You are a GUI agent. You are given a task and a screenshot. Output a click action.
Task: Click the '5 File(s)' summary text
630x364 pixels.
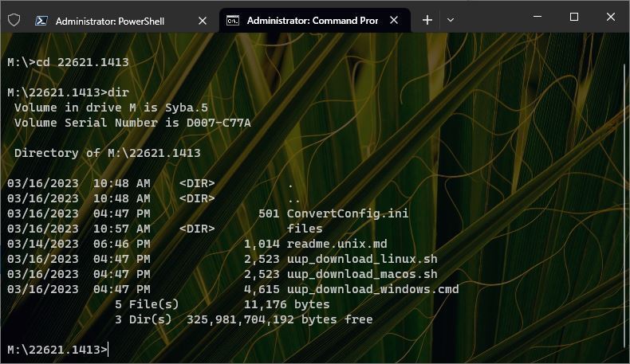(x=147, y=304)
